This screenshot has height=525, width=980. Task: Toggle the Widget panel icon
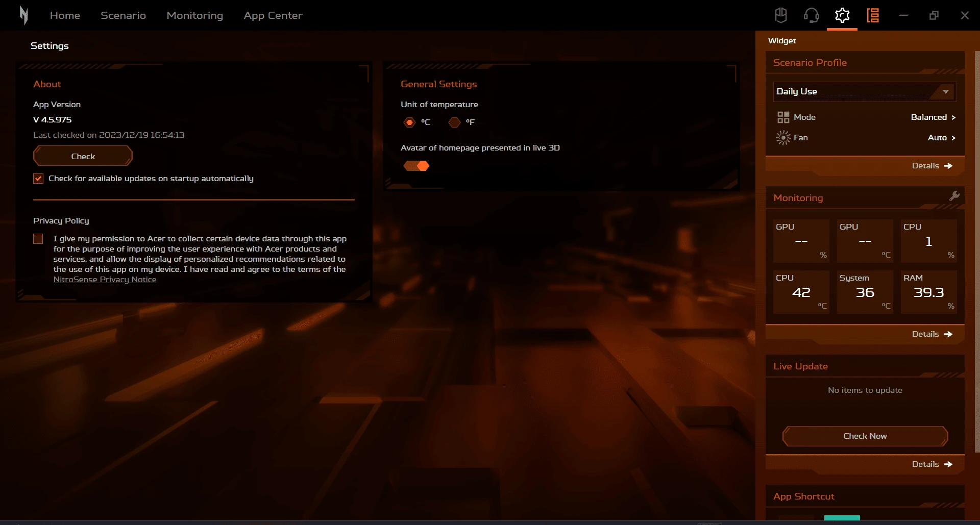(873, 15)
